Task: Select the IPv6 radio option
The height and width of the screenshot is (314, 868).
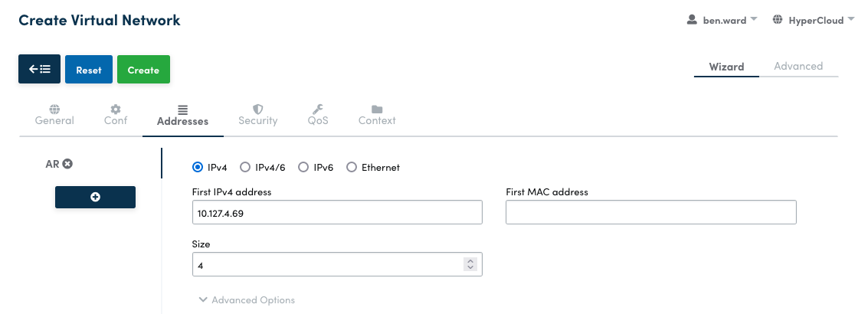Action: pos(303,167)
